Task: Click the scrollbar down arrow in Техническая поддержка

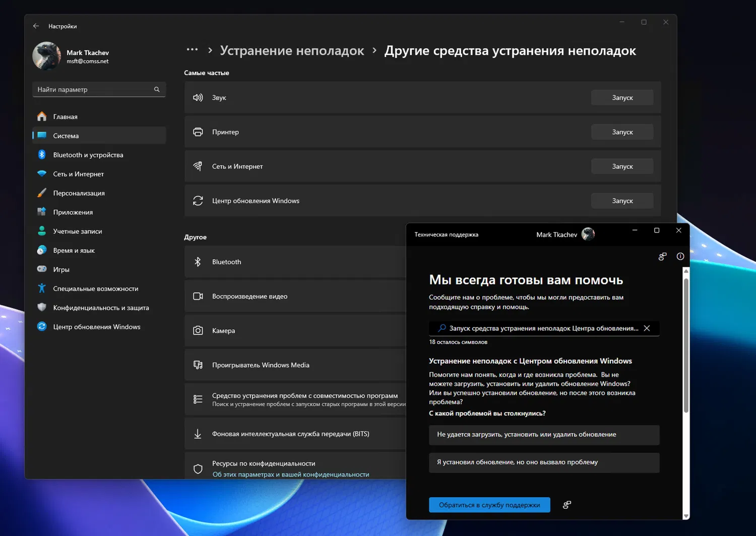Action: 686,516
